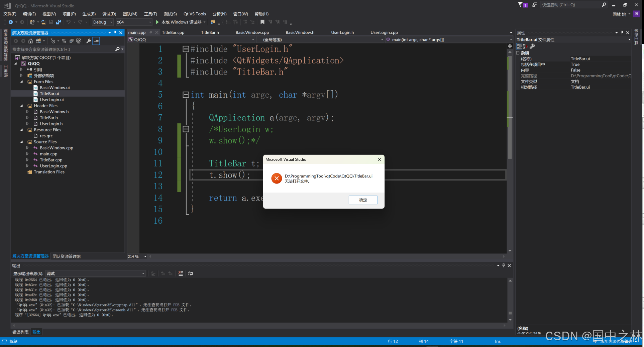This screenshot has width=644, height=347.
Task: Select res.qrc in Resource Files
Action: pos(46,136)
